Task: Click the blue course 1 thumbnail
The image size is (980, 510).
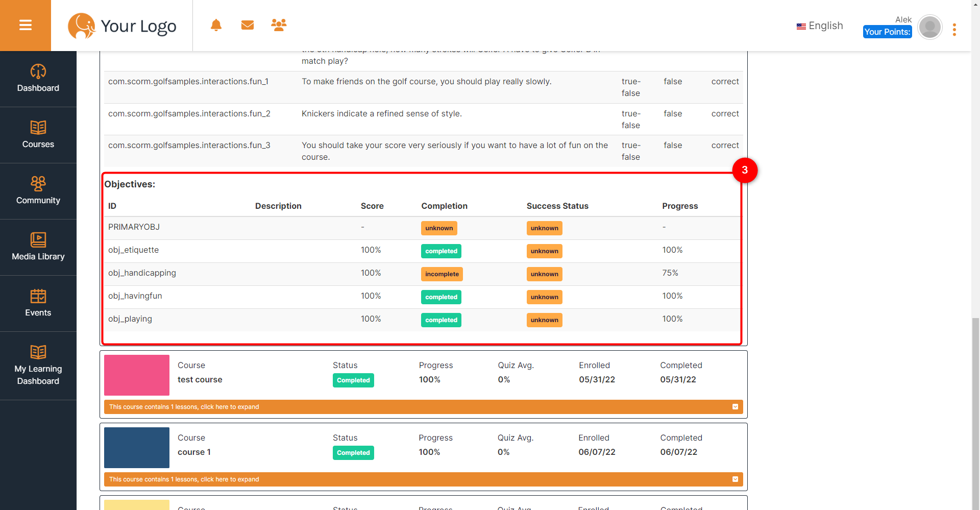Action: [x=137, y=448]
